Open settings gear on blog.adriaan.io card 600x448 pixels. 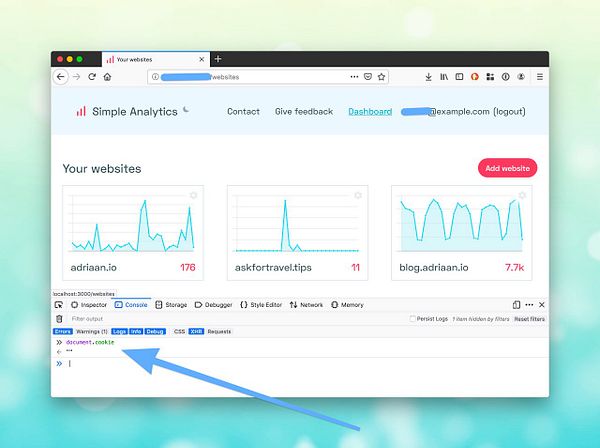click(522, 195)
